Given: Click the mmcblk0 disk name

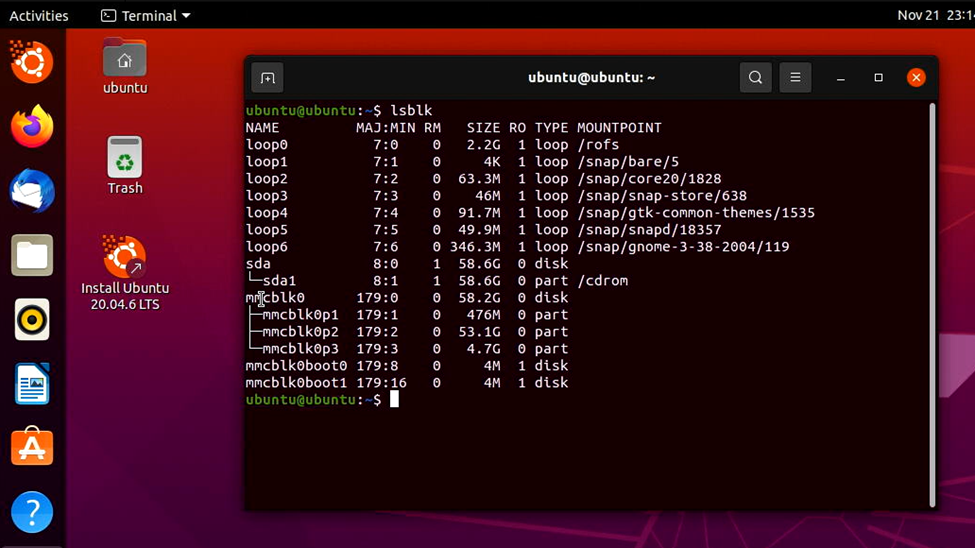Looking at the screenshot, I should coord(275,298).
